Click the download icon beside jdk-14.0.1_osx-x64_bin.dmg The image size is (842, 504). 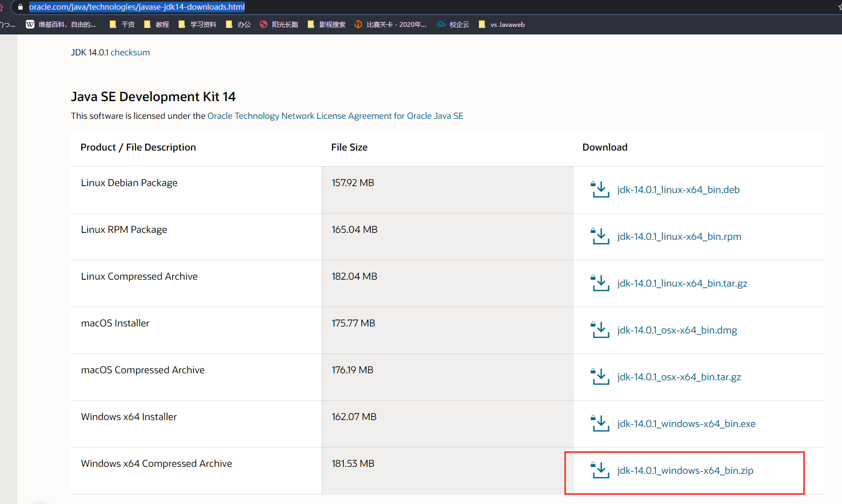(x=600, y=329)
